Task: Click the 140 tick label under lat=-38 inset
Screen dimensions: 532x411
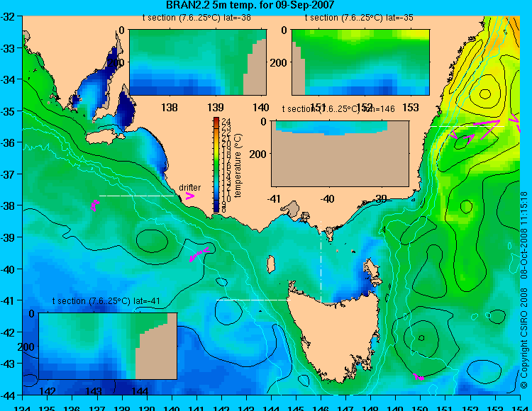Action: (261, 108)
